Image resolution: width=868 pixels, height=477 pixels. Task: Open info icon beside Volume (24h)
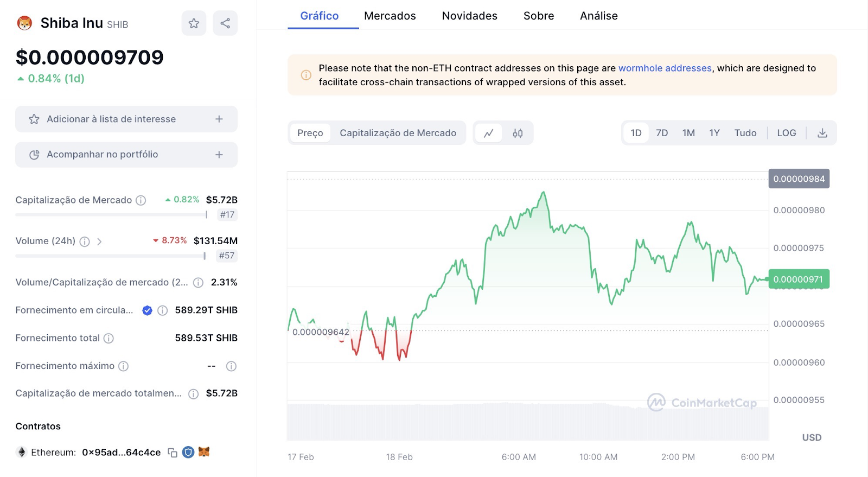click(85, 241)
